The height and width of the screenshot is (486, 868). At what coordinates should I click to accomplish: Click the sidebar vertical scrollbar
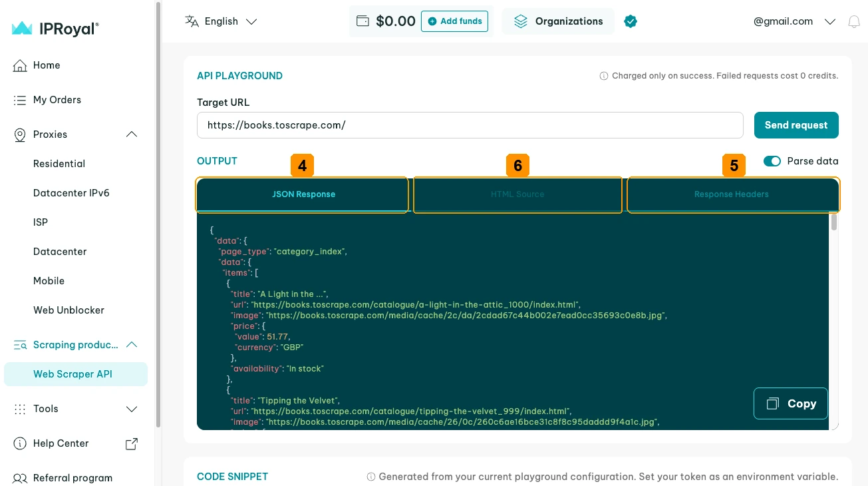(158, 213)
